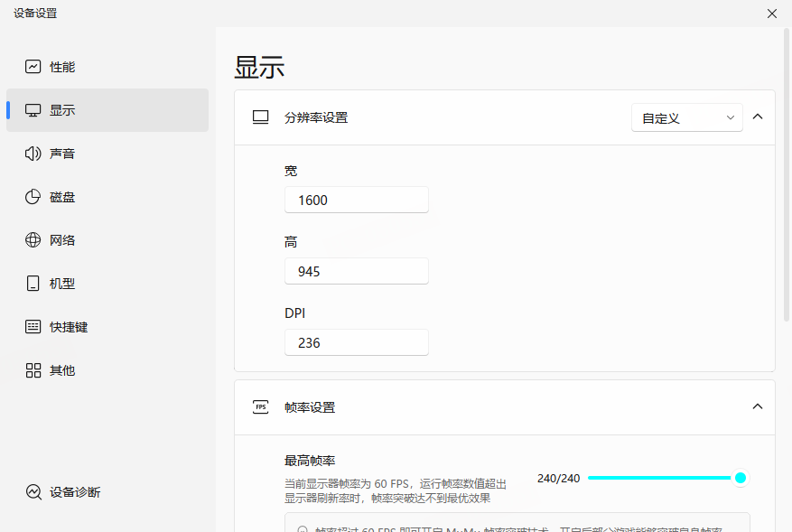Click the 最高帧率 slider handle

(741, 478)
